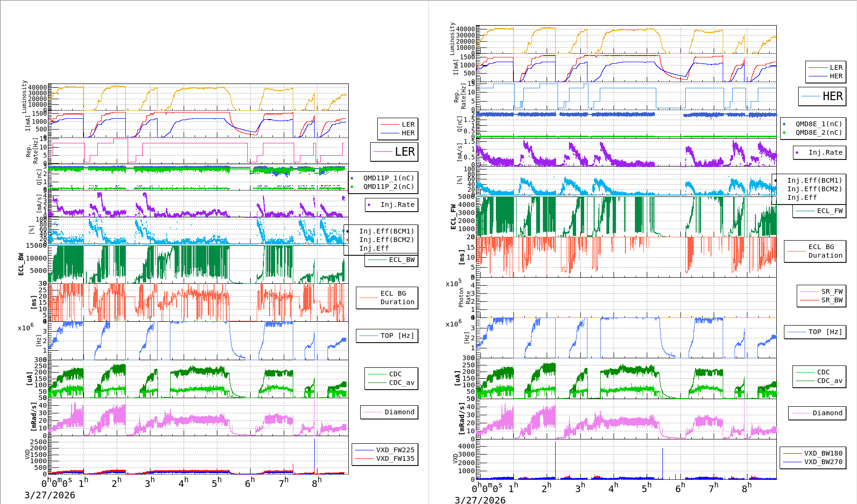The height and width of the screenshot is (504, 857).
Task: Click the red VXD_FW135 legend line
Action: point(364,458)
